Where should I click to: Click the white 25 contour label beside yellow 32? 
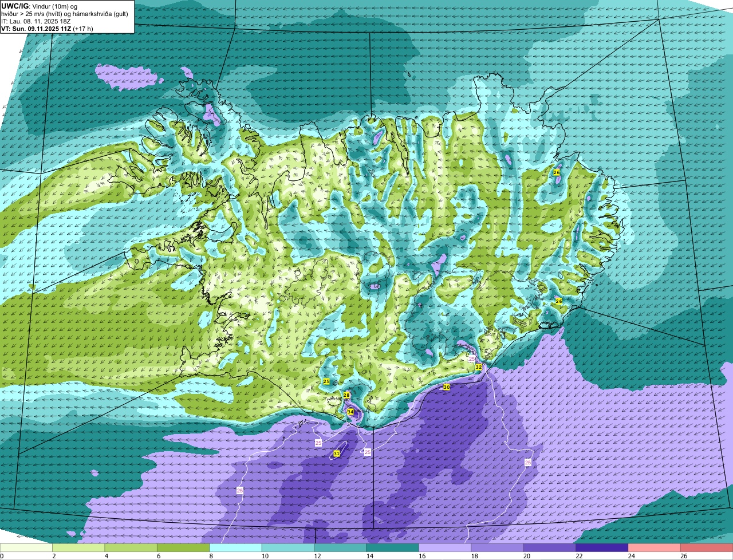click(x=472, y=359)
